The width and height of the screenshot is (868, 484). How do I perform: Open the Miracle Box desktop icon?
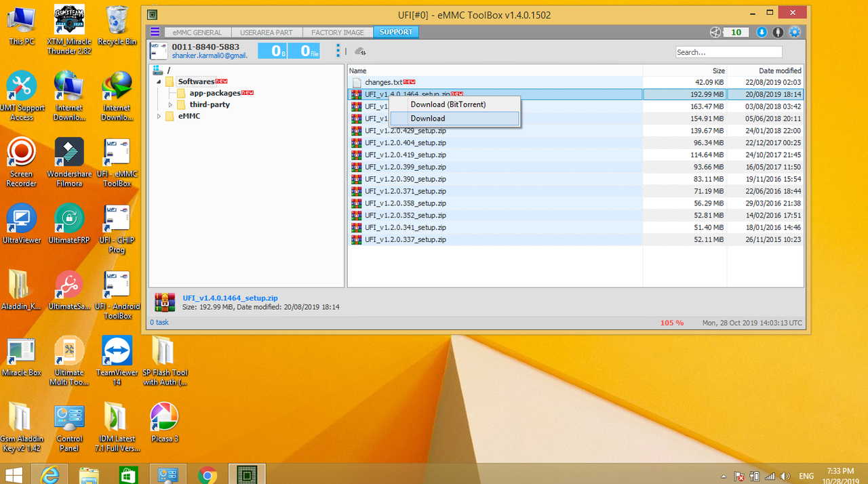(x=22, y=357)
